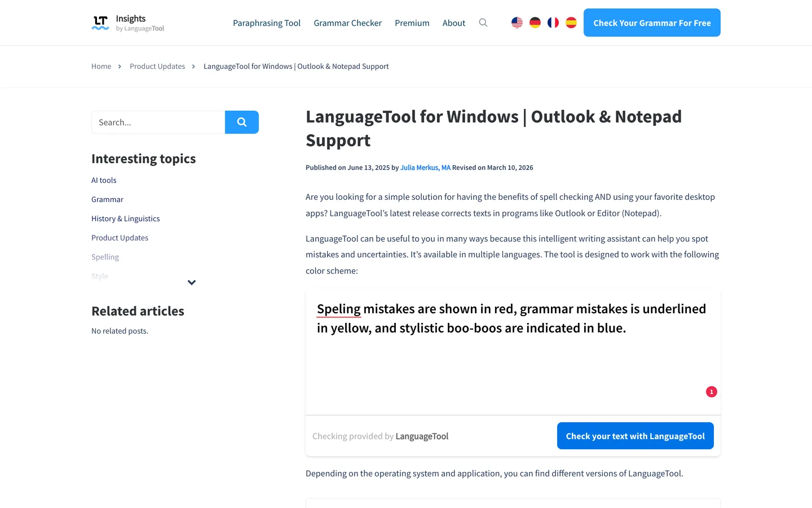Submit sidebar search with magnifier button
Screen dimensions: 812x508
point(242,122)
